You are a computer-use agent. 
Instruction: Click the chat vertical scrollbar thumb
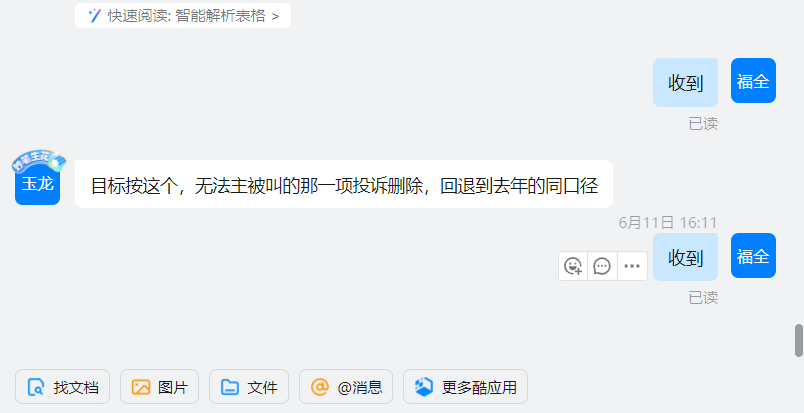tap(798, 340)
